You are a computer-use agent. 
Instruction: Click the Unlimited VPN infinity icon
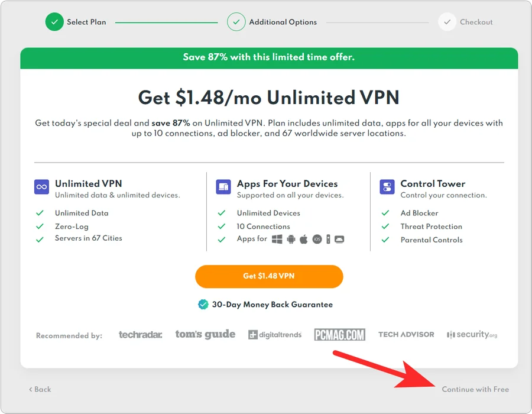(41, 187)
